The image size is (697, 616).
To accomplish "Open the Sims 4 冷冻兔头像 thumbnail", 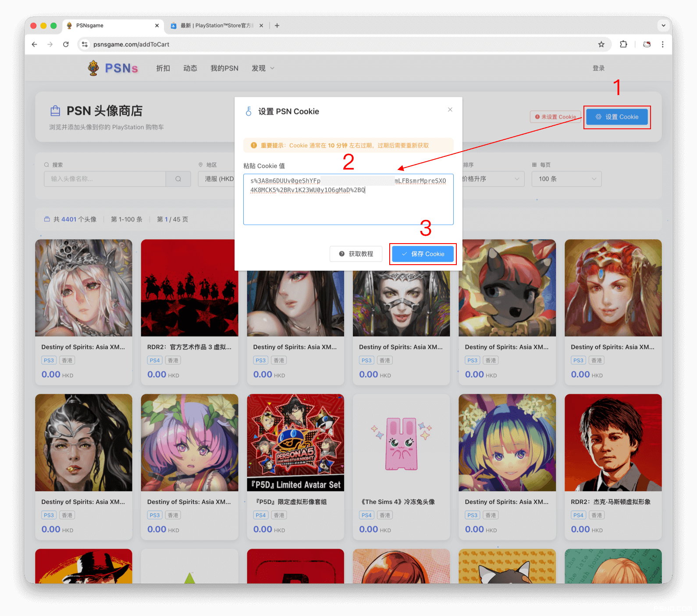I will pyautogui.click(x=401, y=443).
